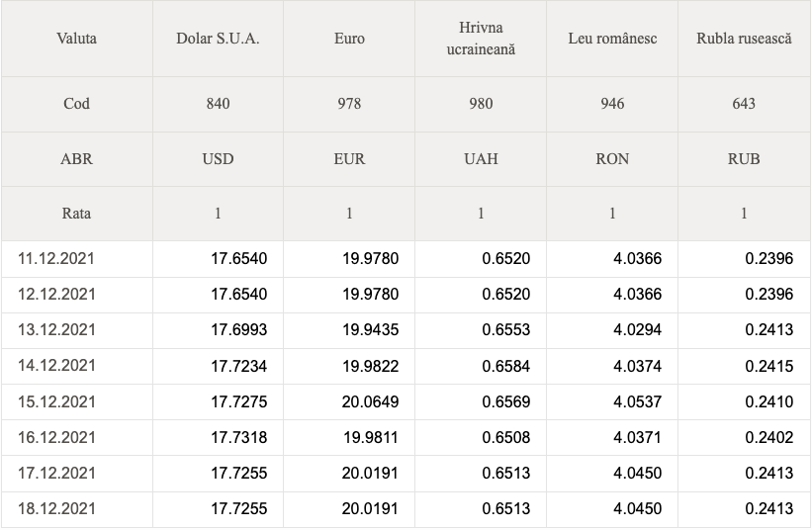
Task: Select the USD abbreviation cell
Action: 218,159
